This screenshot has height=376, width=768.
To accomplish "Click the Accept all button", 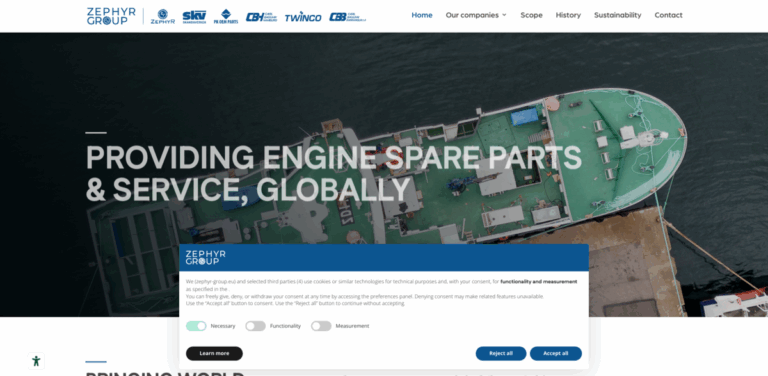I will (x=555, y=353).
